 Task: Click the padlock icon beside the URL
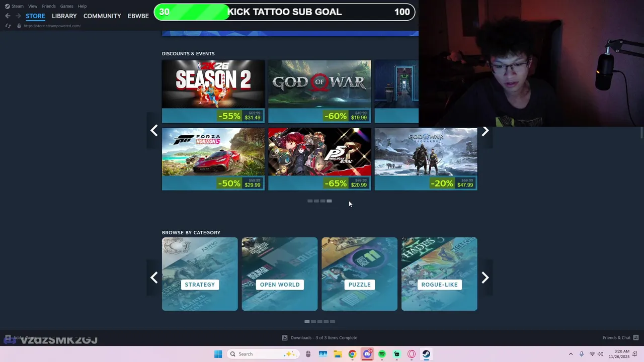[19, 26]
